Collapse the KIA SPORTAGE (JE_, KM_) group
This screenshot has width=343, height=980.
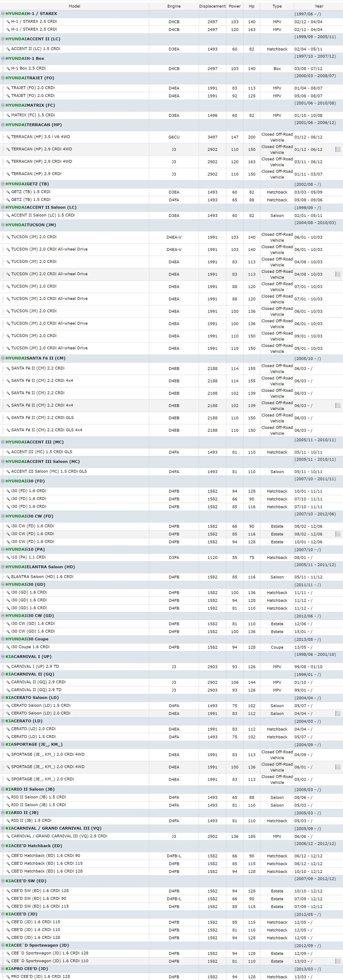pos(3,744)
